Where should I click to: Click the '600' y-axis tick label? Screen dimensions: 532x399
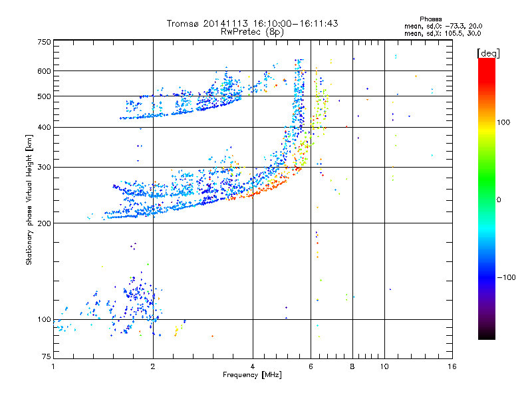point(44,71)
